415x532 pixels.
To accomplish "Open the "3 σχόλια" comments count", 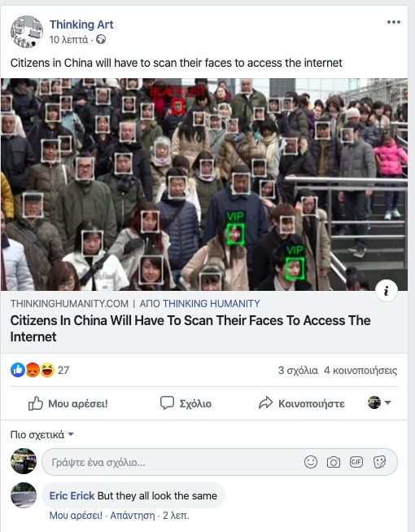I will click(298, 370).
